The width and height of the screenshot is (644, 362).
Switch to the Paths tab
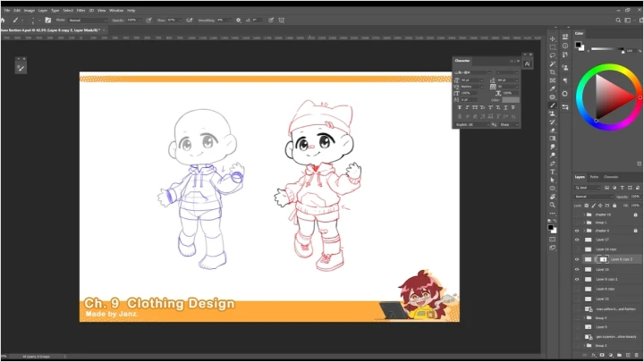[594, 177]
